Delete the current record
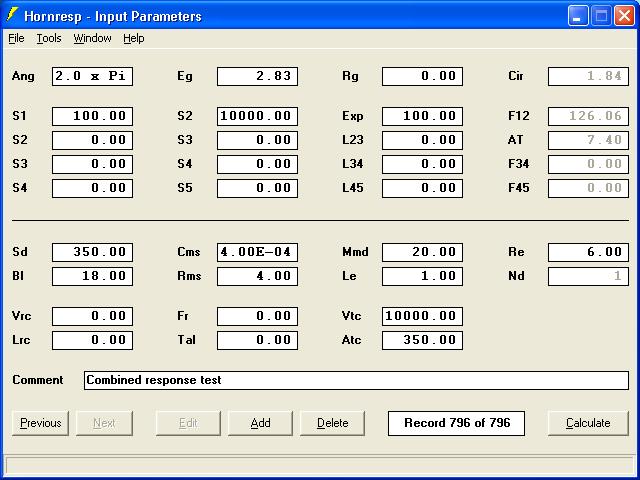This screenshot has height=480, width=640. click(332, 423)
